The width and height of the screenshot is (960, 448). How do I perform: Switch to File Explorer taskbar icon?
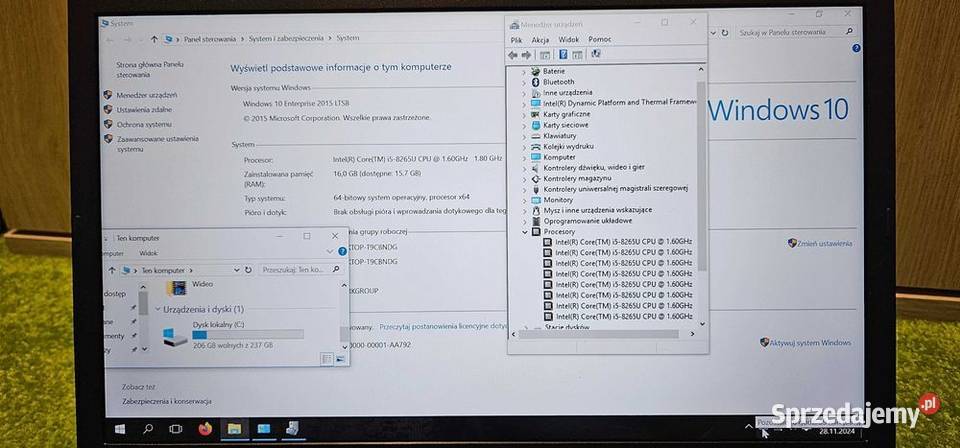(x=234, y=428)
